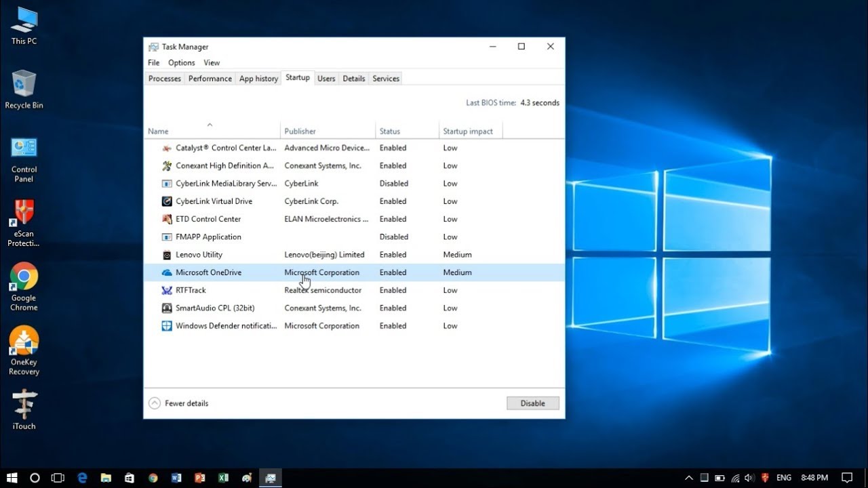This screenshot has width=868, height=488.
Task: Open the Recycle Bin desktop icon
Action: click(24, 84)
